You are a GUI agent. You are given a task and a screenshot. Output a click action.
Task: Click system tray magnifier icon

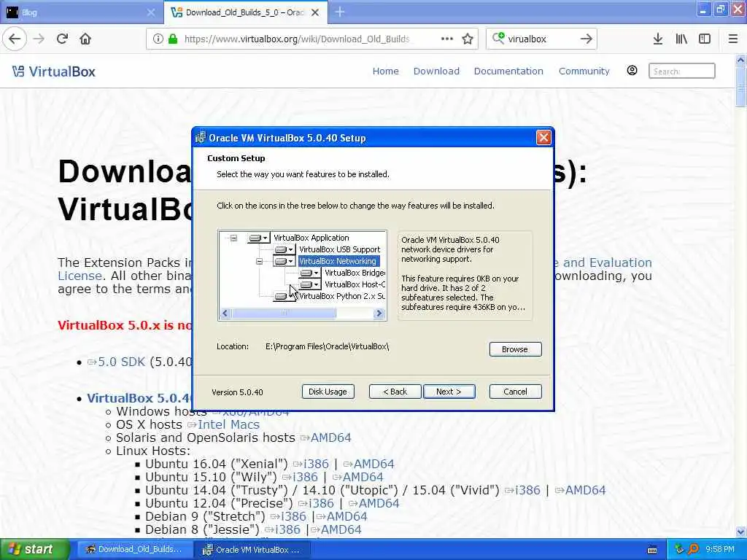pyautogui.click(x=693, y=549)
